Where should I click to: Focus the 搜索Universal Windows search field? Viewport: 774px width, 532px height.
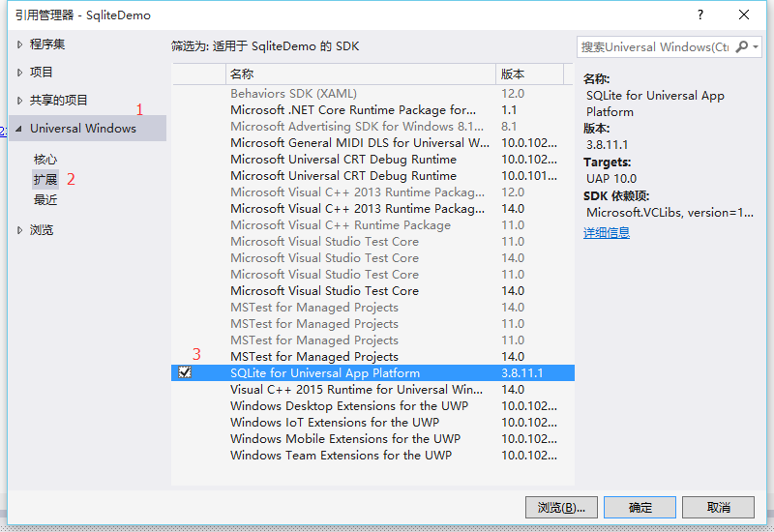(655, 46)
